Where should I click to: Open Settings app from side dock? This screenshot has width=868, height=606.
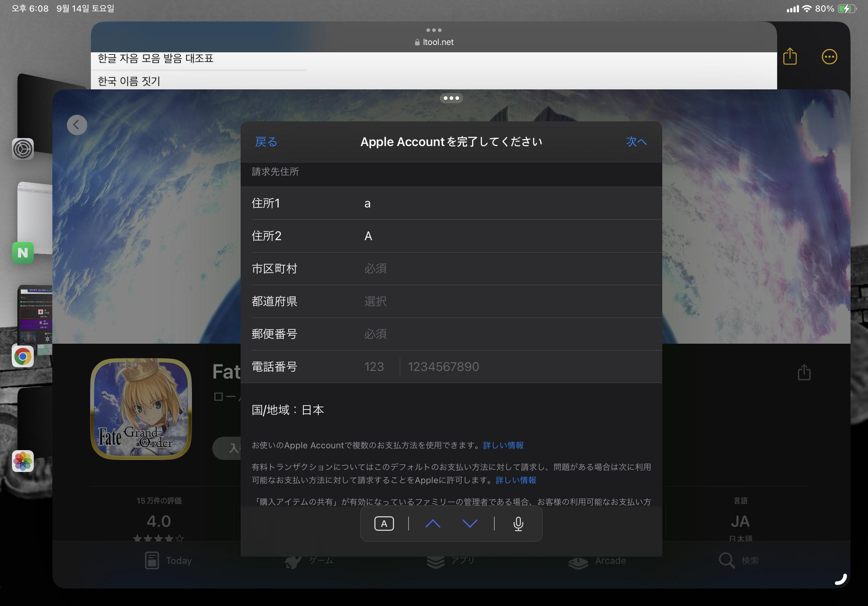23,149
